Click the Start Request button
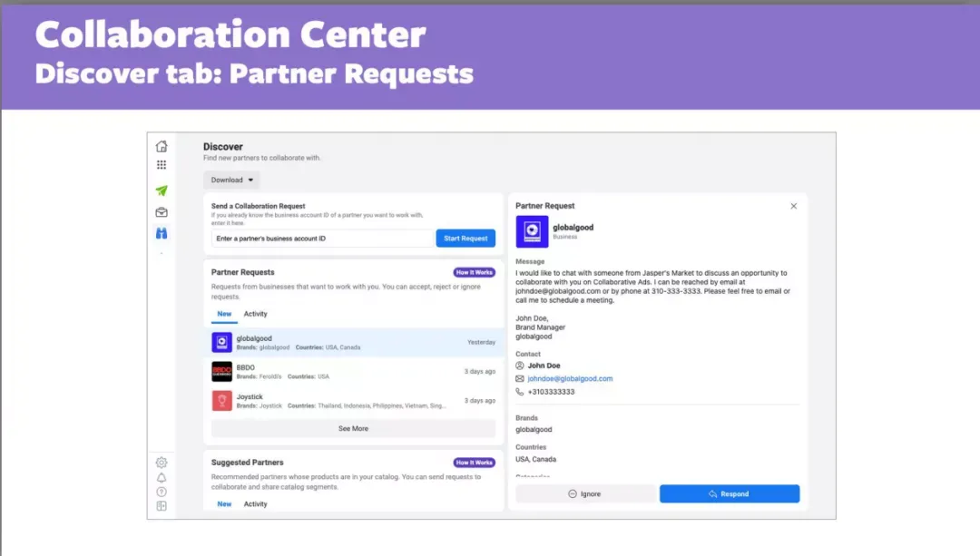This screenshot has width=980, height=556. (x=465, y=238)
